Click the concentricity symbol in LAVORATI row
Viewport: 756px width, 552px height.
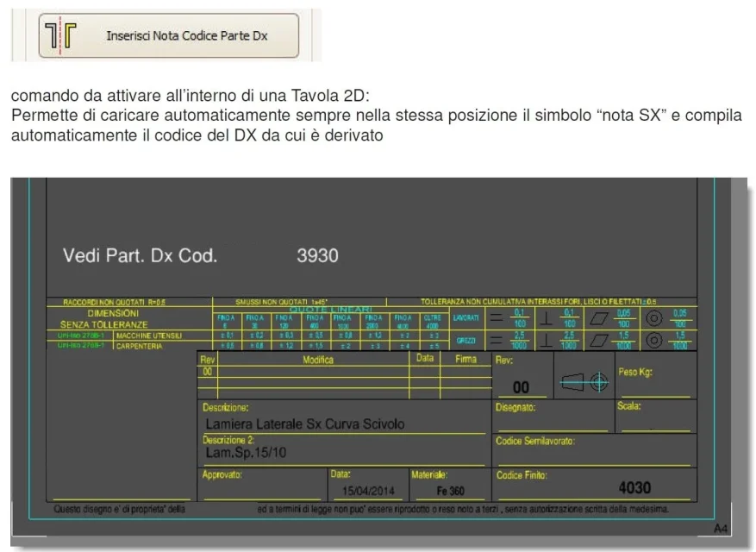tap(654, 318)
